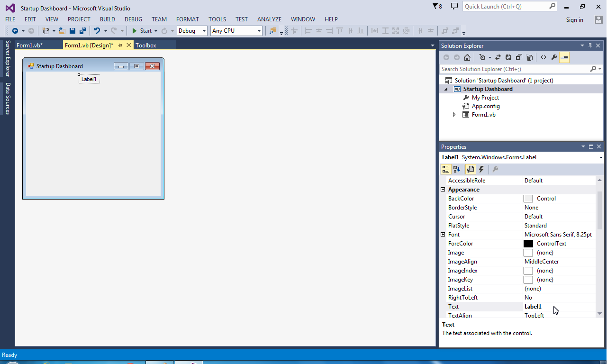Viewport: 607px width, 364px height.
Task: Collapse the Appearance category
Action: [443, 190]
